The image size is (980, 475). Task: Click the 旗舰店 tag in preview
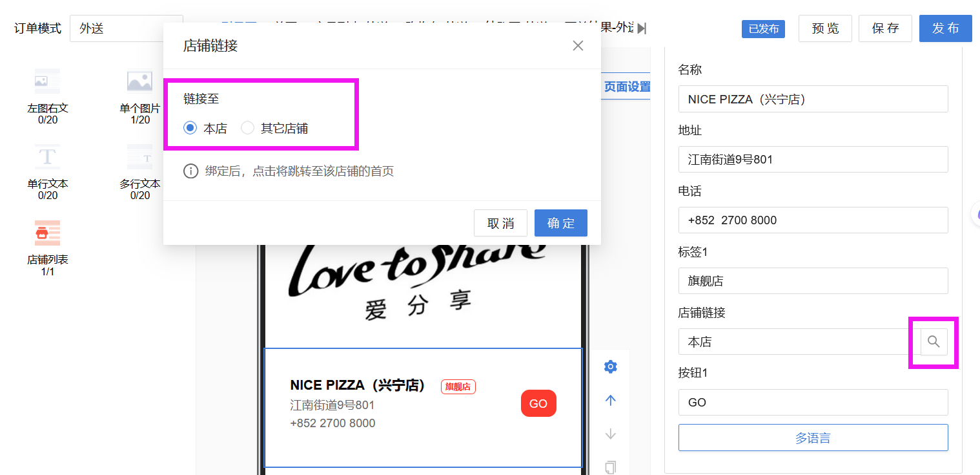tap(458, 386)
